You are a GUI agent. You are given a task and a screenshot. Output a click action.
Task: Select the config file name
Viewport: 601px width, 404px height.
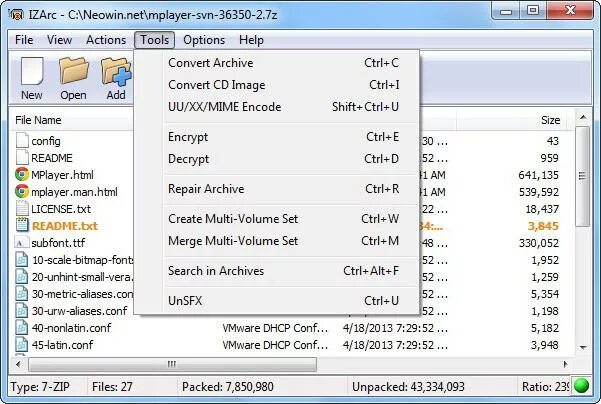click(x=46, y=141)
